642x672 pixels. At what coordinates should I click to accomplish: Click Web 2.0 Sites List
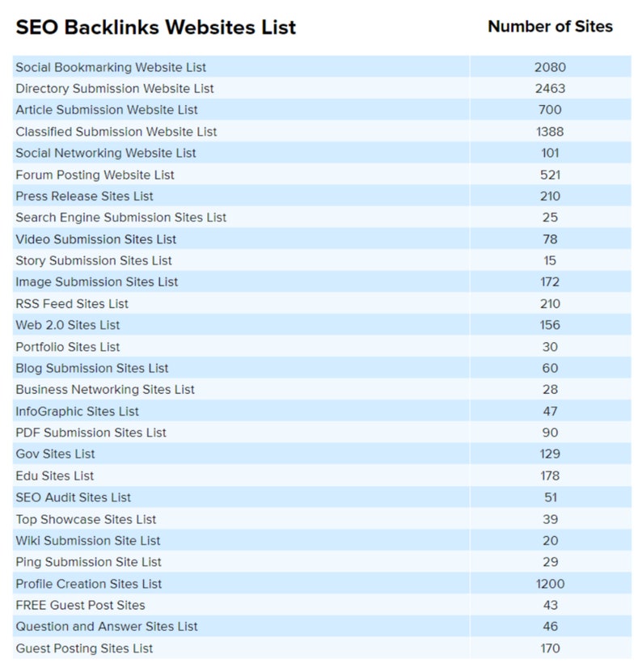click(x=68, y=325)
